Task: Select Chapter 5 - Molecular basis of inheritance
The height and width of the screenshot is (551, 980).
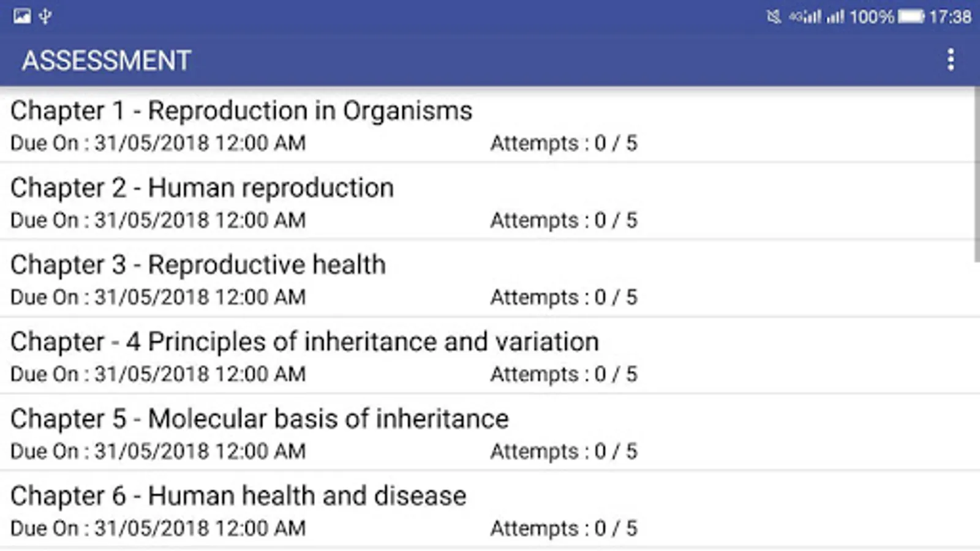Action: (259, 419)
